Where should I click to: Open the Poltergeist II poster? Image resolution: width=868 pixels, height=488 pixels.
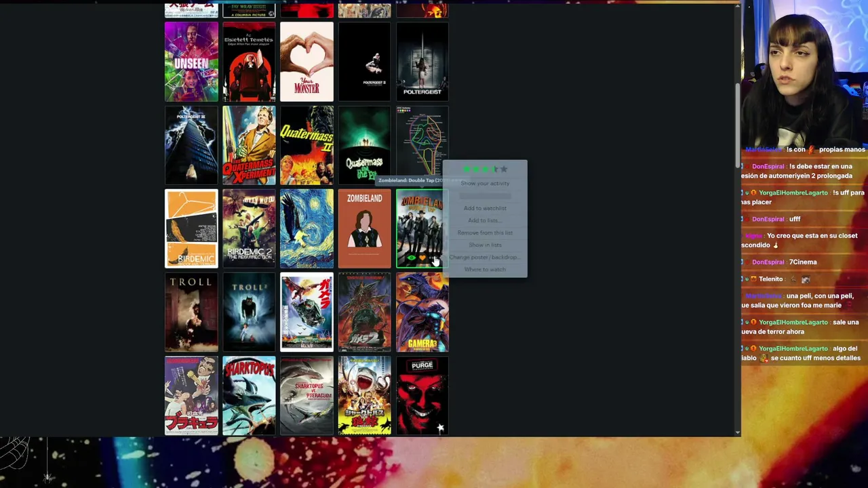(x=364, y=62)
